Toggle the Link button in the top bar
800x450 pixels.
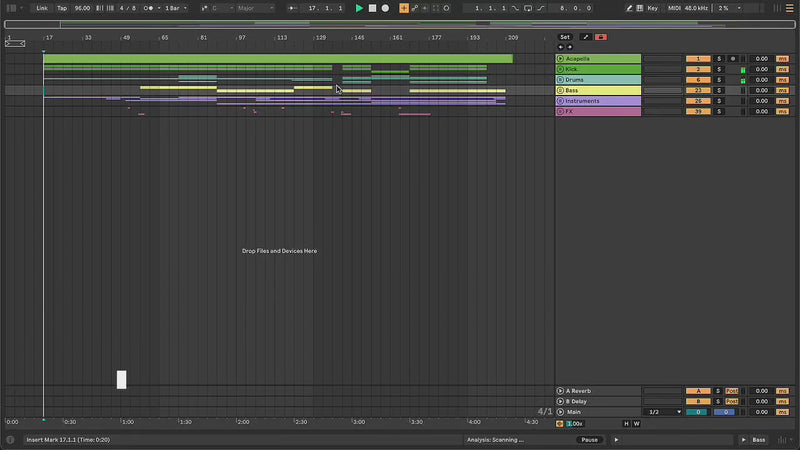(x=42, y=8)
